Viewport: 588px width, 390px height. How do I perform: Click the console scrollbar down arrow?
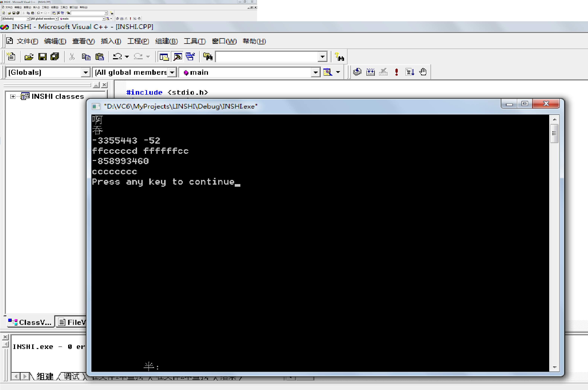click(x=554, y=367)
